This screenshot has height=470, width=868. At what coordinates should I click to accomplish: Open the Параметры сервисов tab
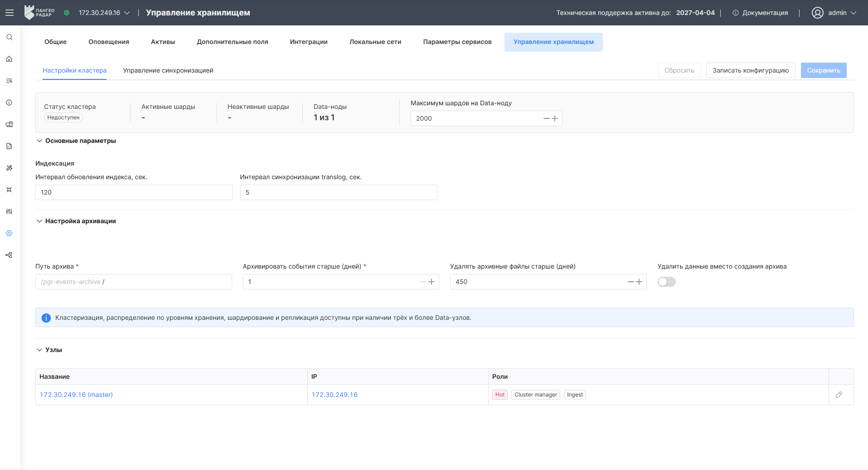tap(457, 42)
